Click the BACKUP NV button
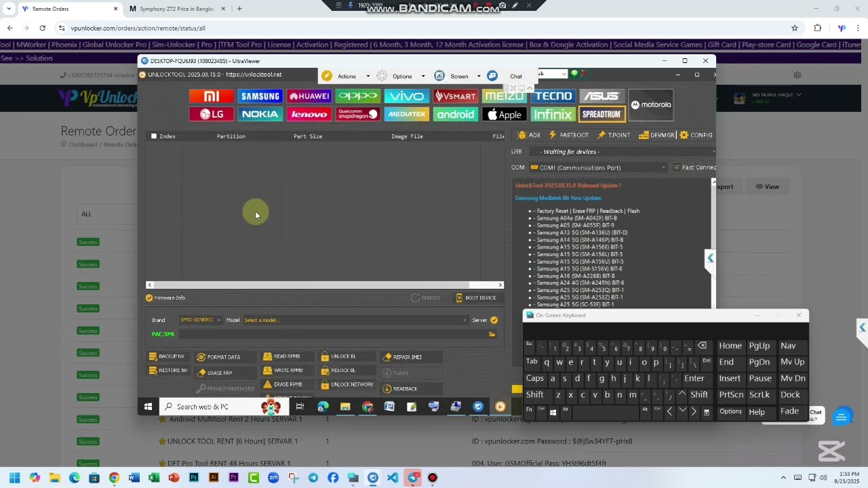This screenshot has height=488, width=868. 167,357
